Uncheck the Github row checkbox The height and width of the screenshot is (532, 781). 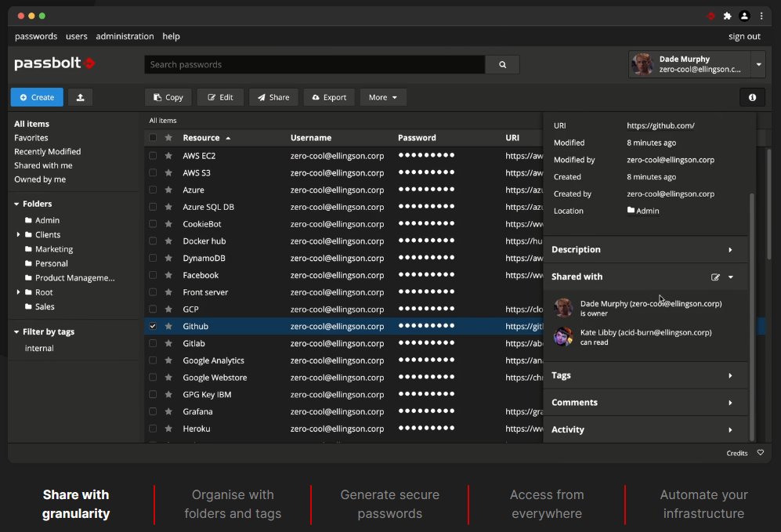153,326
